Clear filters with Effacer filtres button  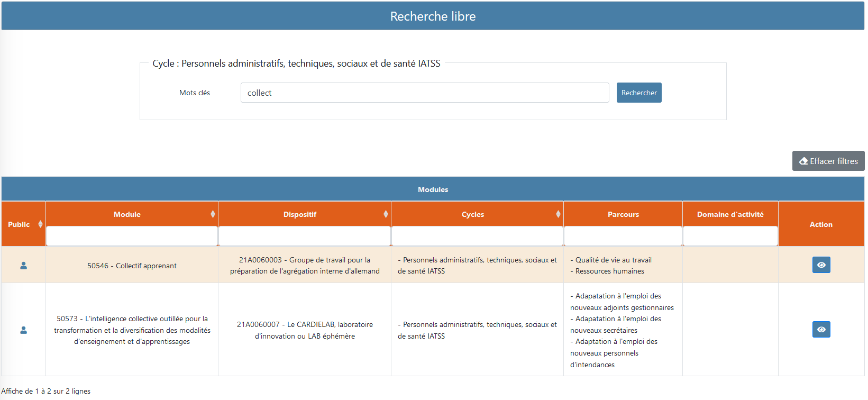click(x=828, y=161)
